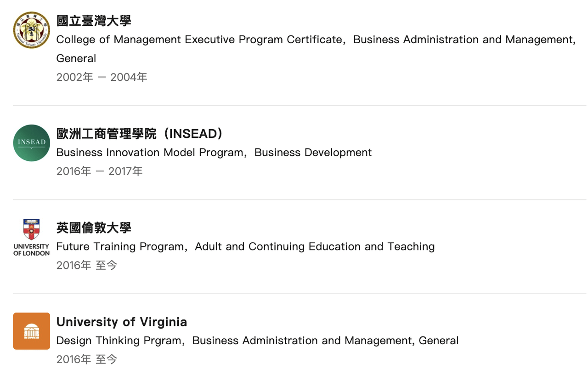Click the National Taiwan University logo
Screen dimensions: 588x387
coord(31,30)
